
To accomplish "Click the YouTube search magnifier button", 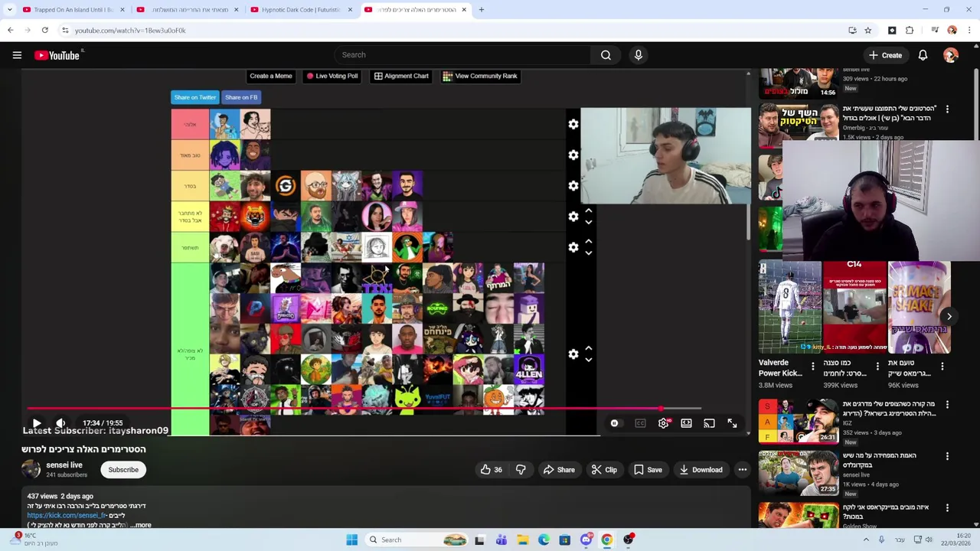I will tap(606, 55).
